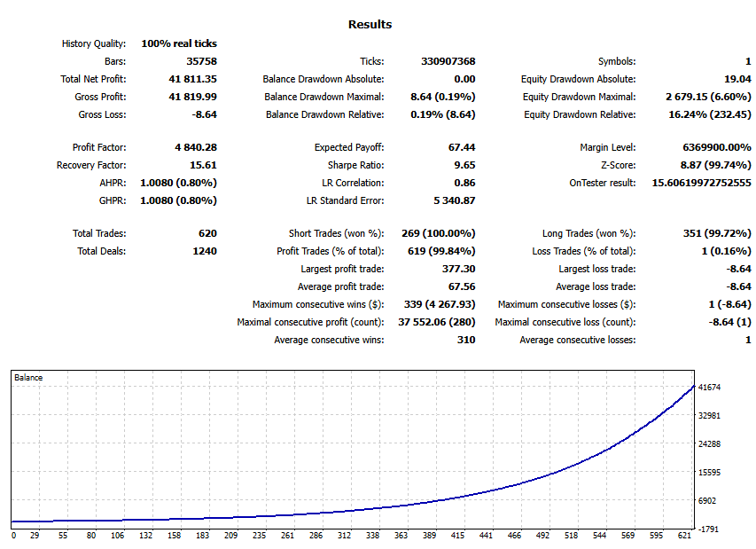
Task: Select Loss Trades value 1 (0.16%)
Action: (x=726, y=251)
